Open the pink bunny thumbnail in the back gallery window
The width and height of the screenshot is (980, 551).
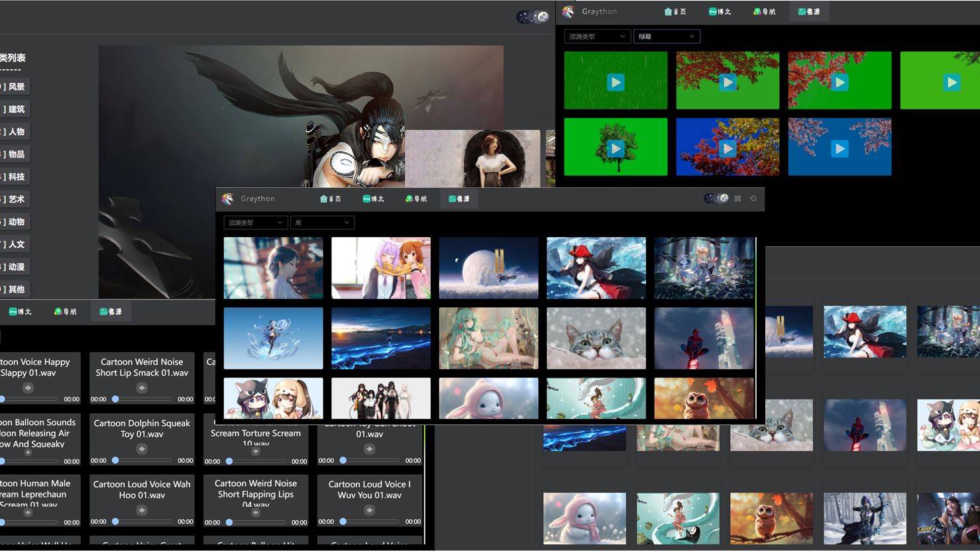584,519
